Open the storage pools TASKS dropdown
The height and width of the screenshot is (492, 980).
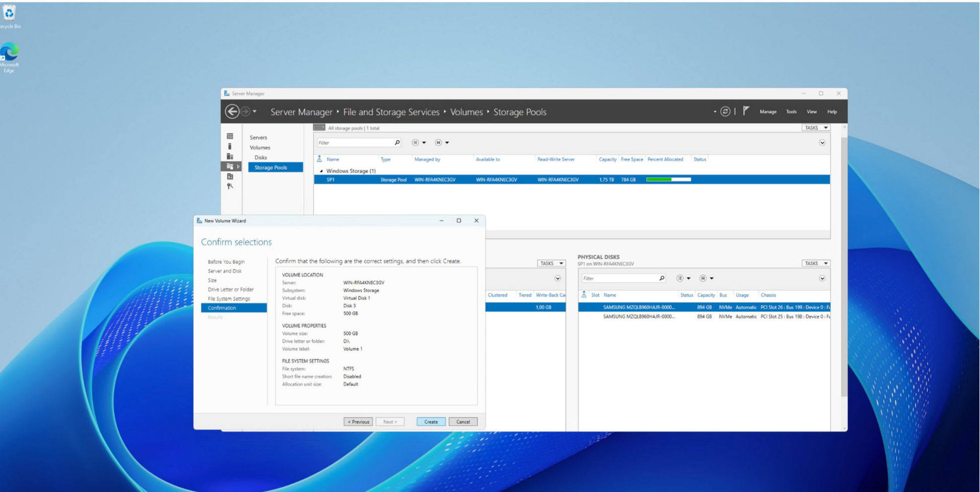coord(815,128)
